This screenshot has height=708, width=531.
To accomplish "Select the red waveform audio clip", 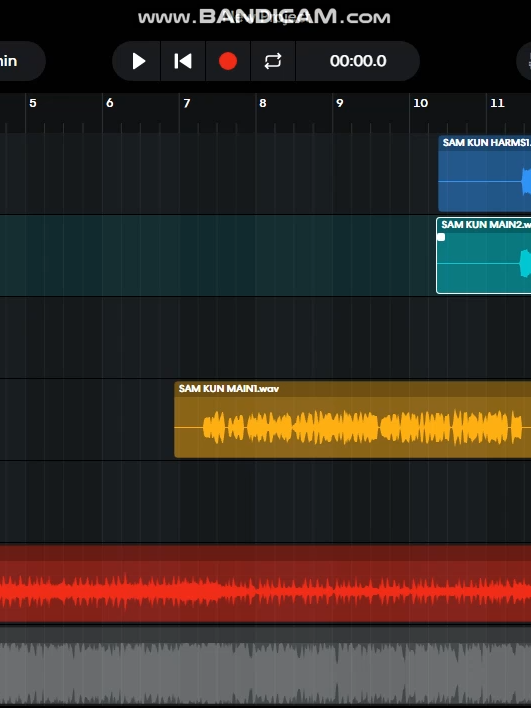I will tap(266, 584).
